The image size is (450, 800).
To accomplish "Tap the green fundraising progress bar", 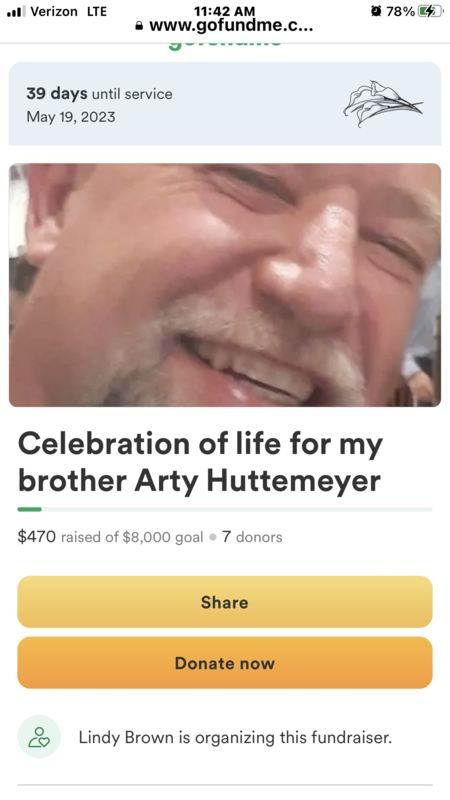I will tap(225, 509).
